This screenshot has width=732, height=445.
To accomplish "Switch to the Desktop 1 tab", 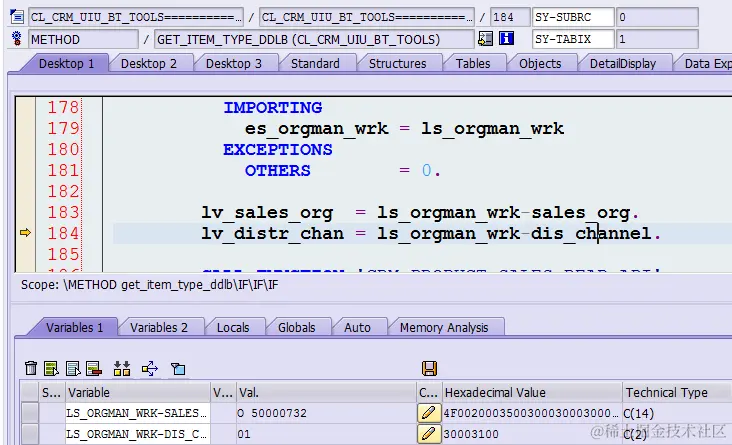I will click(66, 64).
